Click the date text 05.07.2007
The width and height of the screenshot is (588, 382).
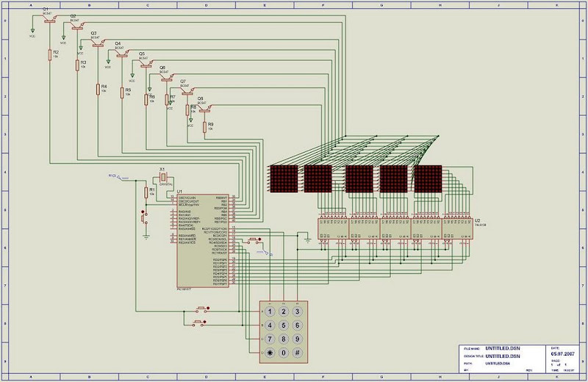coord(563,353)
